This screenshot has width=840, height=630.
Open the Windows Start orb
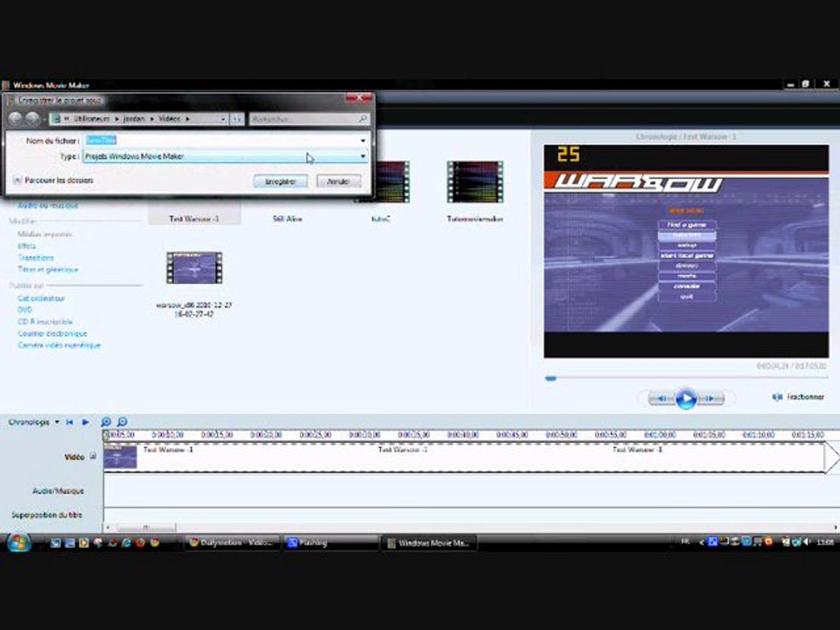click(18, 542)
